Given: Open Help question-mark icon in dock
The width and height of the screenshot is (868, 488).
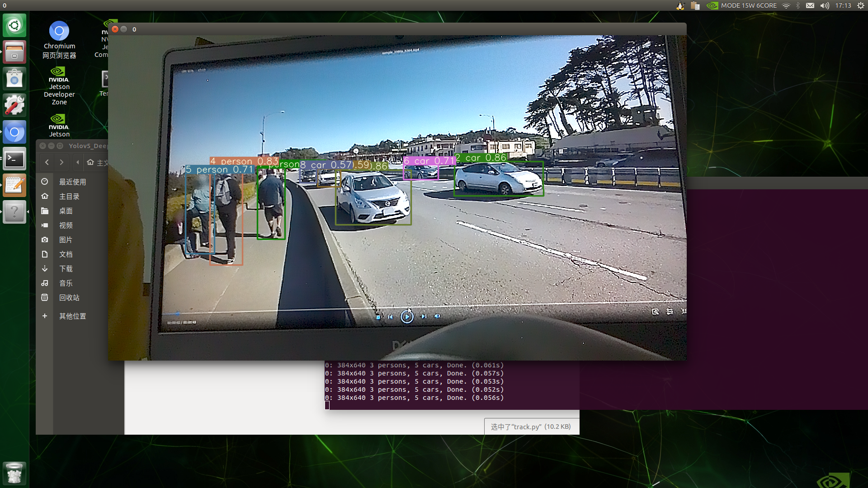Looking at the screenshot, I should pos(14,212).
